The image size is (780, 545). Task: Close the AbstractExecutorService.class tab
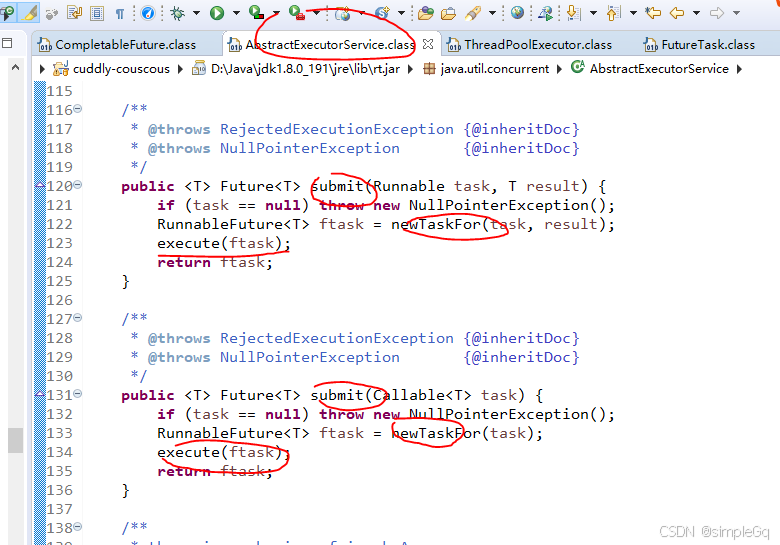[x=428, y=44]
